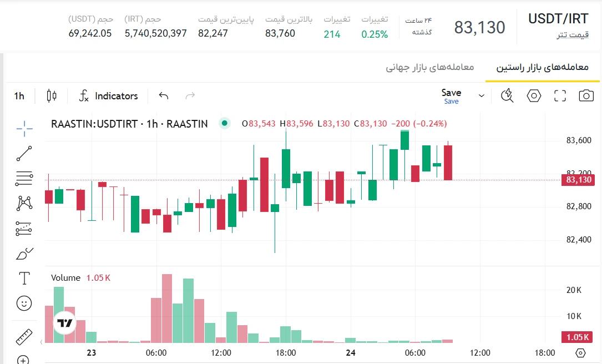Enter fullscreen chart mode
The height and width of the screenshot is (364, 602).
(x=560, y=95)
